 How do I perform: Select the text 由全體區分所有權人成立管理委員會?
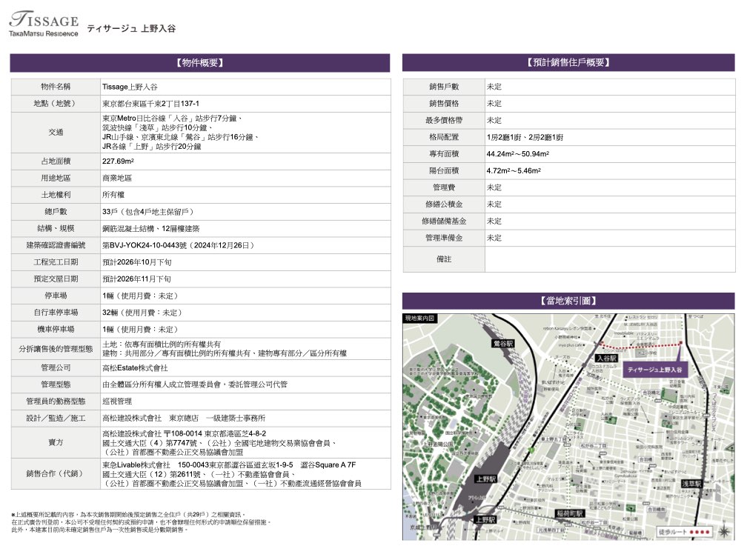coord(161,384)
